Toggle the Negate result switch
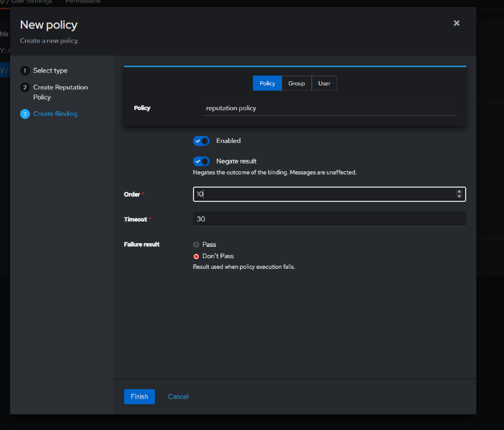Image resolution: width=504 pixels, height=430 pixels. (x=201, y=161)
